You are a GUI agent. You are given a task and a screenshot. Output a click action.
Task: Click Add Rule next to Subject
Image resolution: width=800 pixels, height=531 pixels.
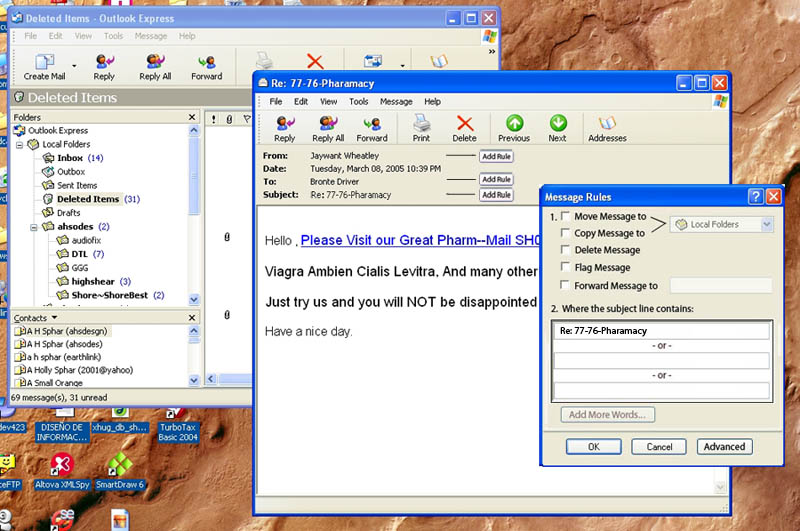[x=496, y=195]
